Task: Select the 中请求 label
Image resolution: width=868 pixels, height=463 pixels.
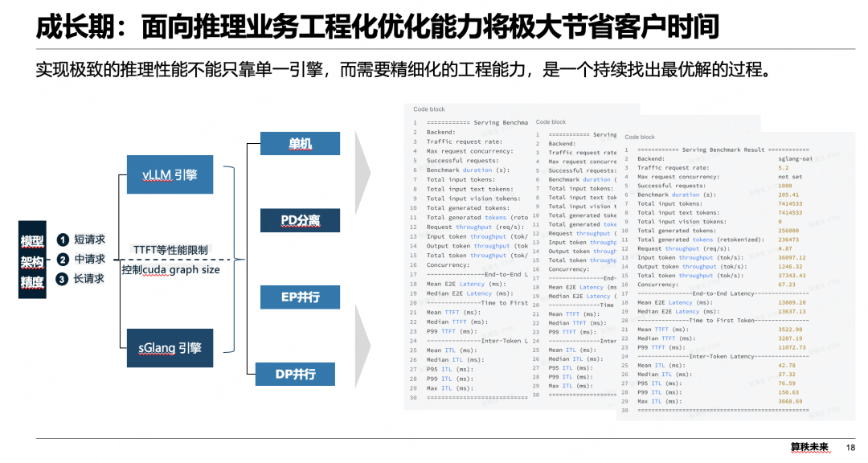Action: (90, 259)
